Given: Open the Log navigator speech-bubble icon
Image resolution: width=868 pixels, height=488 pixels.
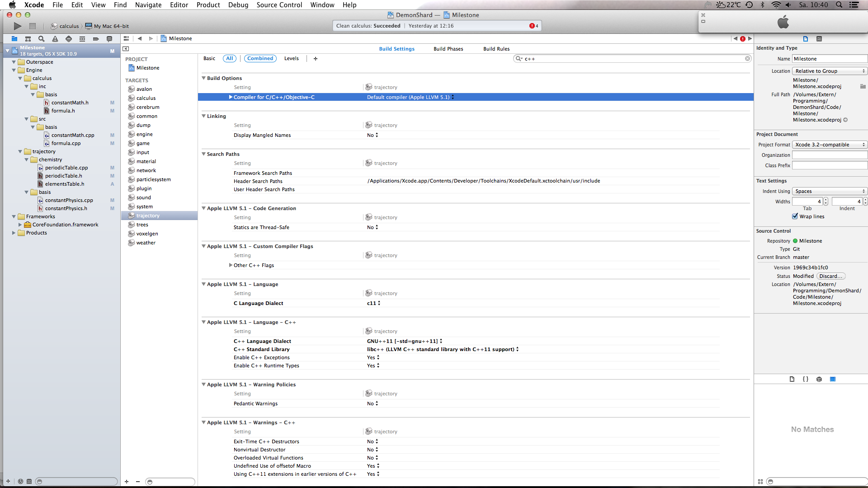Looking at the screenshot, I should pos(109,39).
